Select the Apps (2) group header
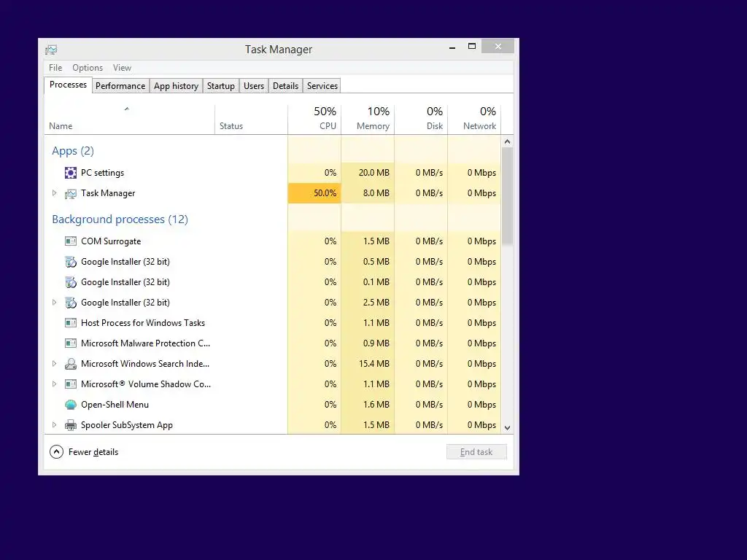 coord(73,151)
